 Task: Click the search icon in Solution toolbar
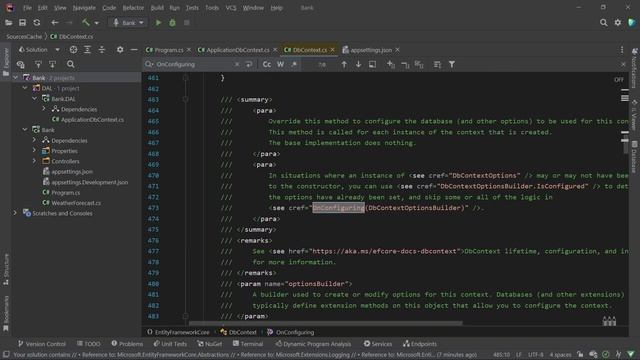[x=71, y=64]
